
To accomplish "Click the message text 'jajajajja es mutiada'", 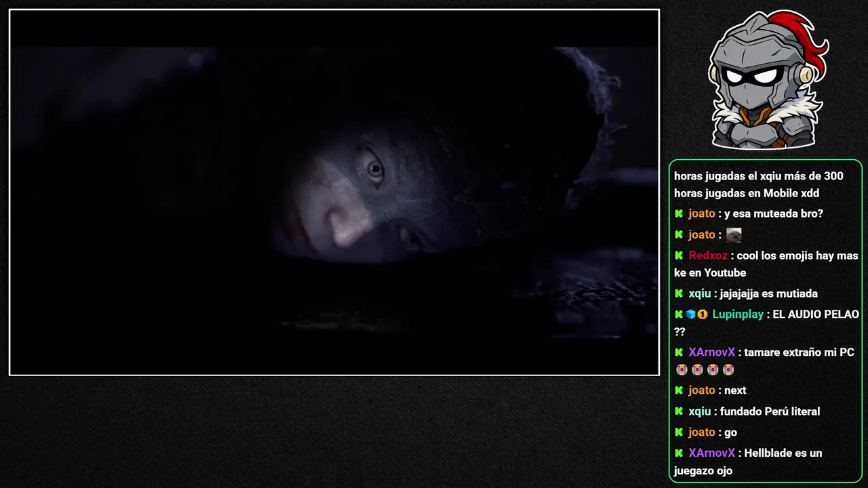I will click(x=769, y=293).
